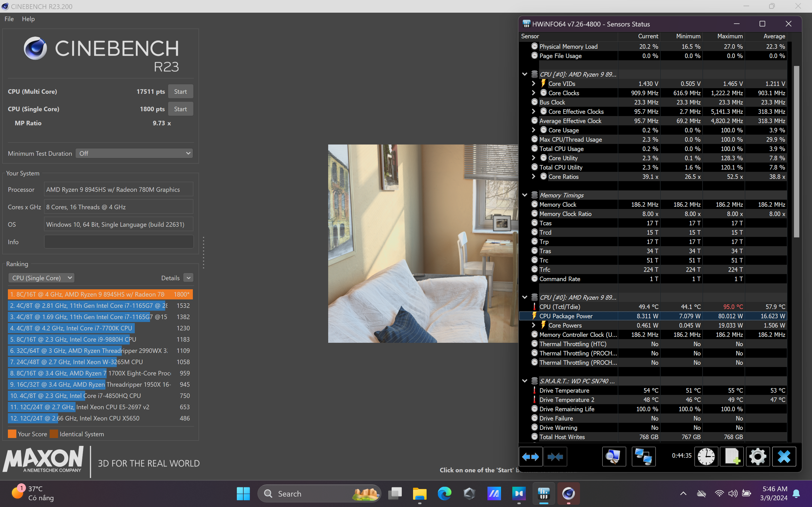Image resolution: width=812 pixels, height=507 pixels.
Task: Open Microsoft Edge from the taskbar
Action: (444, 493)
